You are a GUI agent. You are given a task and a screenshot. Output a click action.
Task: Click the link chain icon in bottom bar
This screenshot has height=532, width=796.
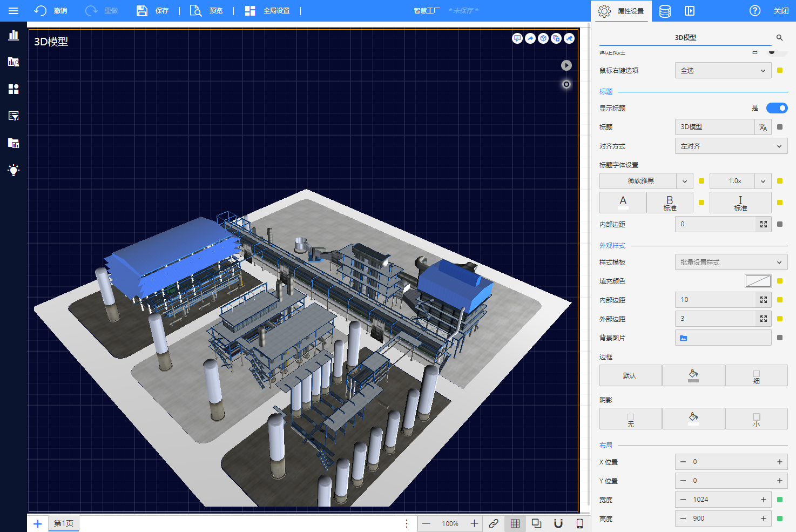click(494, 523)
